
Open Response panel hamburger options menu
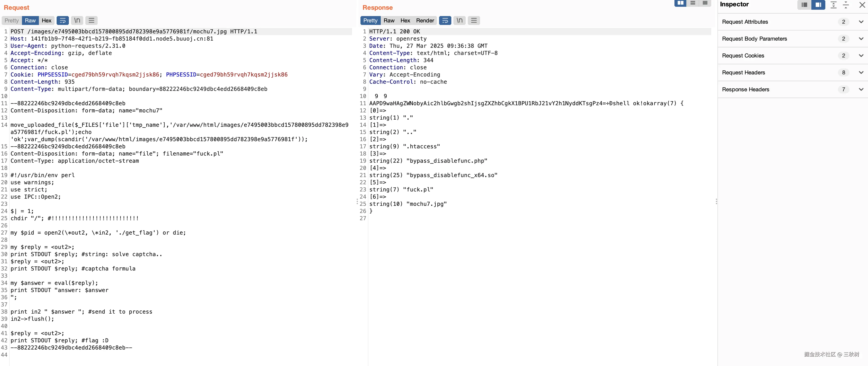[474, 20]
